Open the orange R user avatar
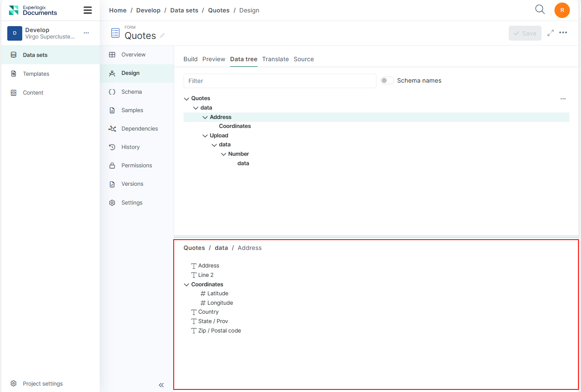The width and height of the screenshot is (581, 392). [562, 10]
